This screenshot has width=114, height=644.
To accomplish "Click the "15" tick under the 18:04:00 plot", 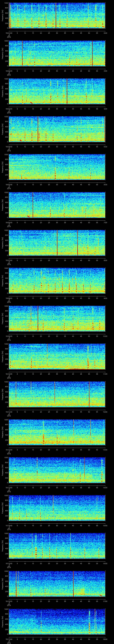I will 33,147.
